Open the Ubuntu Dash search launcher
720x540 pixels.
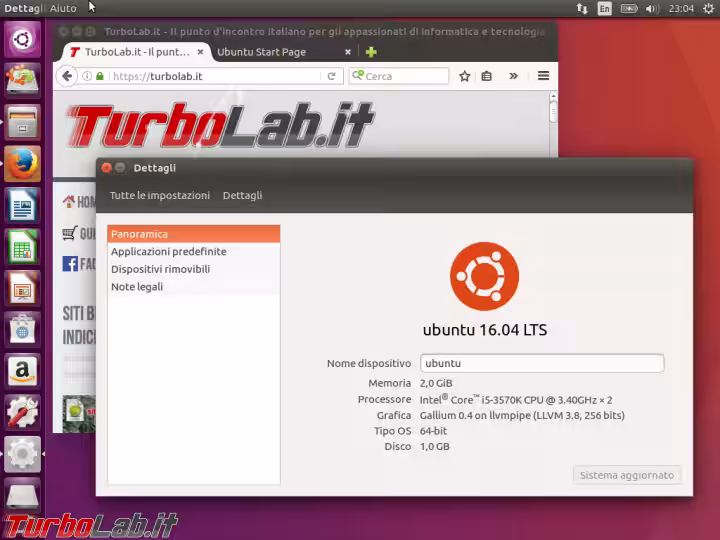[x=22, y=39]
